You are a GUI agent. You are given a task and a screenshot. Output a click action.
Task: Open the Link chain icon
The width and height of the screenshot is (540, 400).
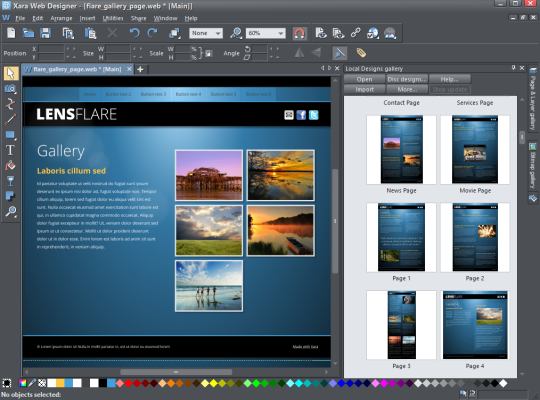pyautogui.click(x=355, y=33)
